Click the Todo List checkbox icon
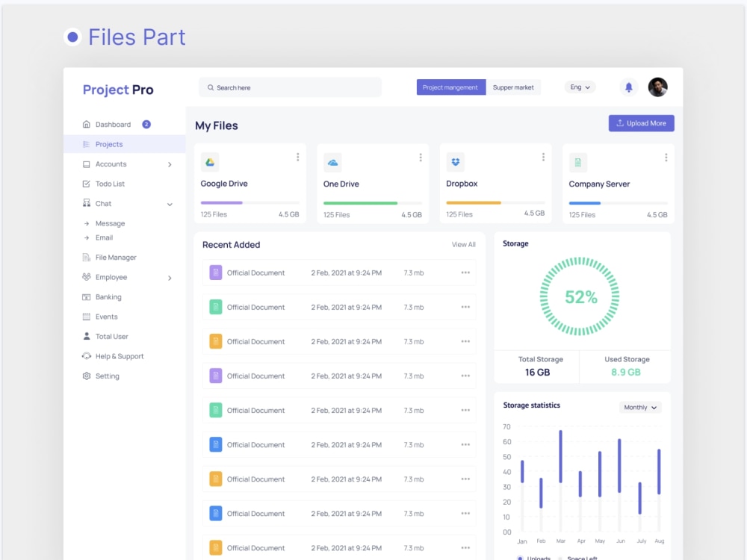Viewport: 747px width, 560px height. [86, 184]
